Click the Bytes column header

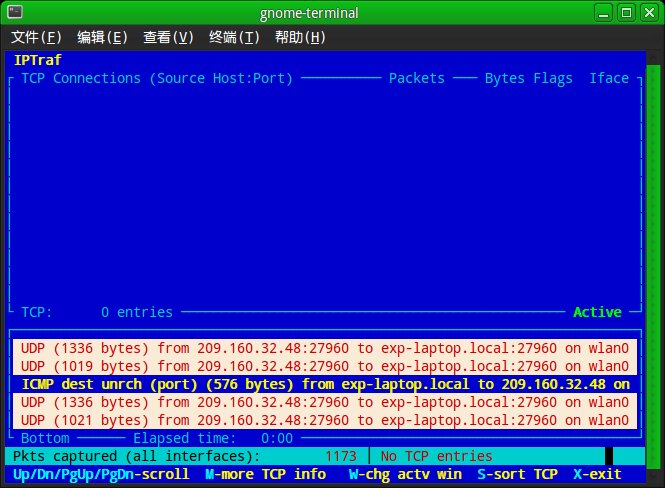505,78
